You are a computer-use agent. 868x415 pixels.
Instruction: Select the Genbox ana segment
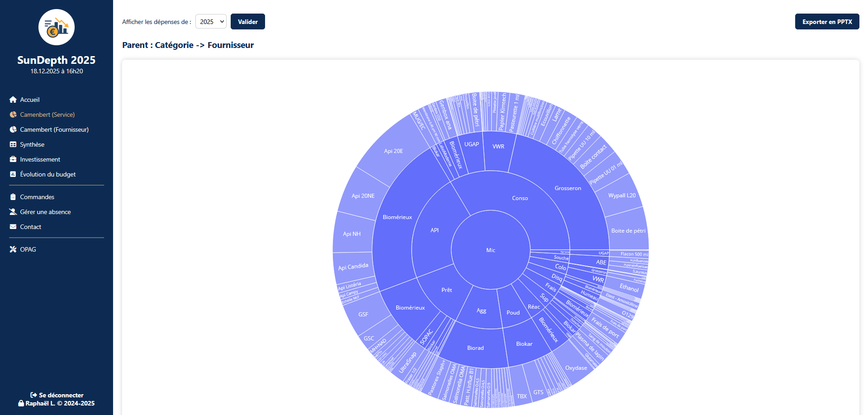(445, 115)
